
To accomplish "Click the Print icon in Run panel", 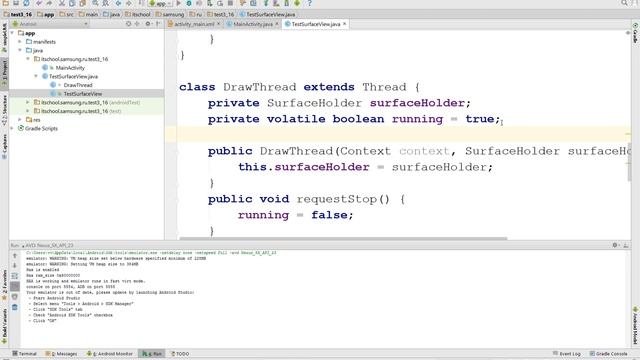I will coord(15,297).
